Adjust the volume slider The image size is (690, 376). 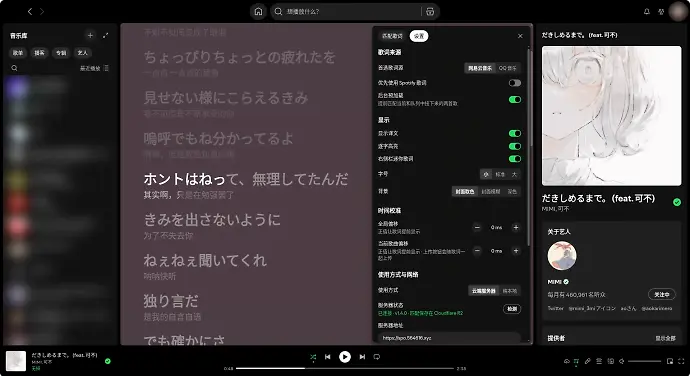[x=644, y=361]
